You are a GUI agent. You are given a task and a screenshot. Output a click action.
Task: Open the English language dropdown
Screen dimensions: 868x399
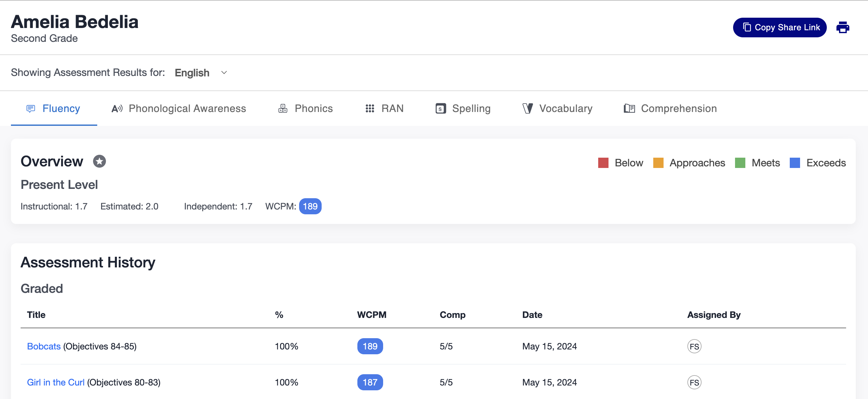tap(192, 72)
